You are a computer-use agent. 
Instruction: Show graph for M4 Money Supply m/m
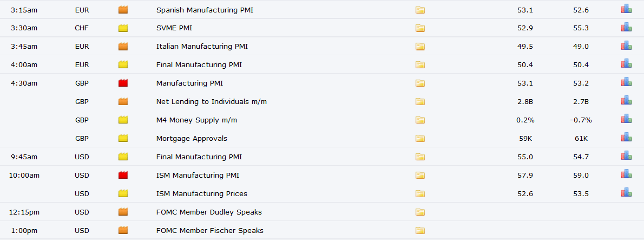tap(626, 119)
